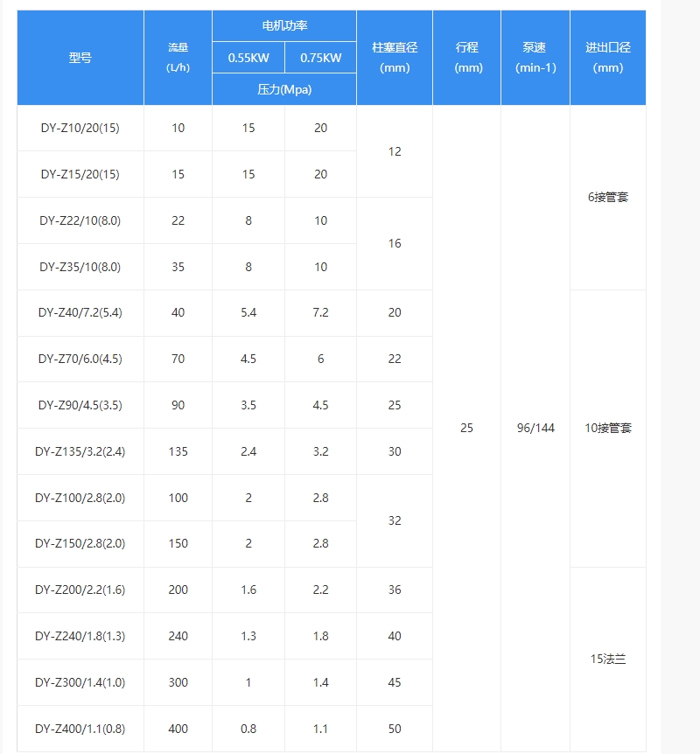The height and width of the screenshot is (754, 700).
Task: Click the 泵速 (min-1) header
Action: pos(535,58)
